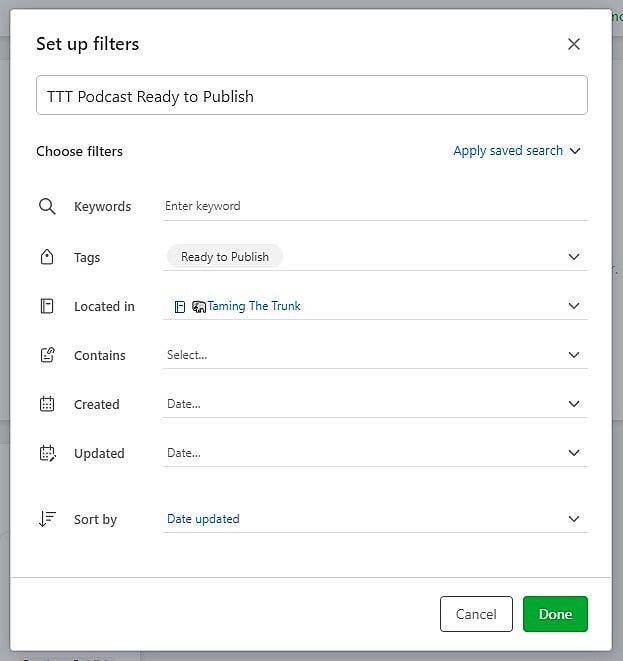Click the Enter keyword input field

375,206
